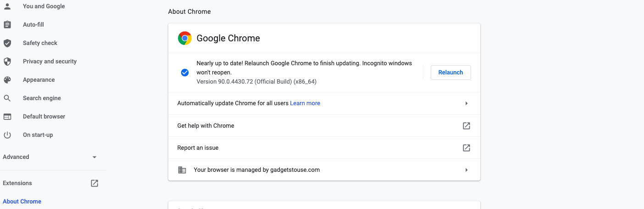
Task: Expand the Advanced section arrow
Action: coord(94,157)
